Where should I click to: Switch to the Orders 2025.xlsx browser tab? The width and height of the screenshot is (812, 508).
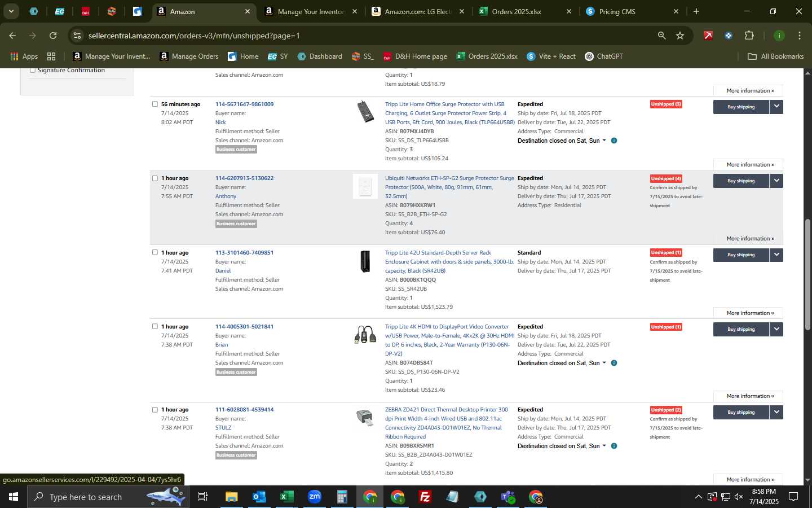[524, 11]
